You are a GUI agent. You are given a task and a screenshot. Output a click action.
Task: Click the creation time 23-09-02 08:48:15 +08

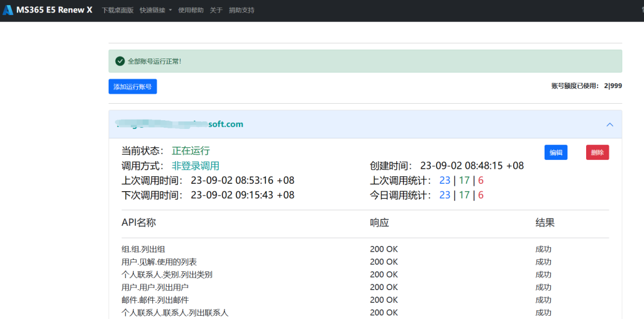tap(472, 165)
